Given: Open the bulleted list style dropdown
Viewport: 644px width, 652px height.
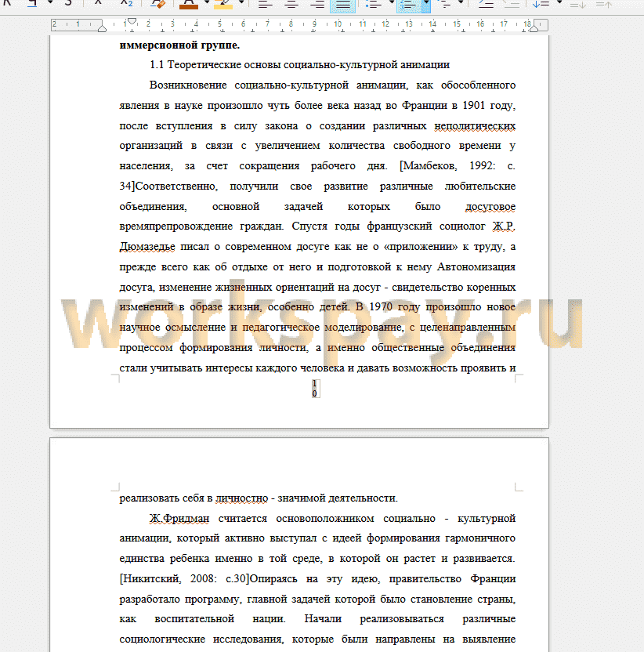Looking at the screenshot, I should [391, 2].
